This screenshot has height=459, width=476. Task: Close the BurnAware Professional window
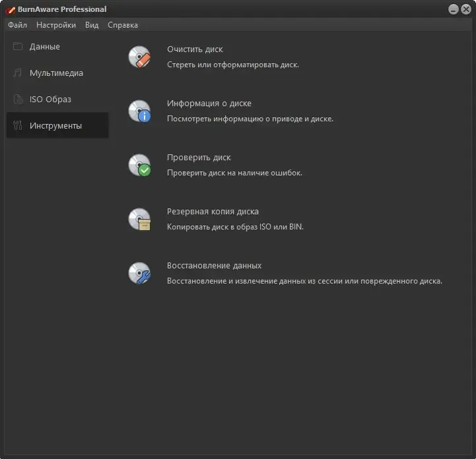[466, 9]
